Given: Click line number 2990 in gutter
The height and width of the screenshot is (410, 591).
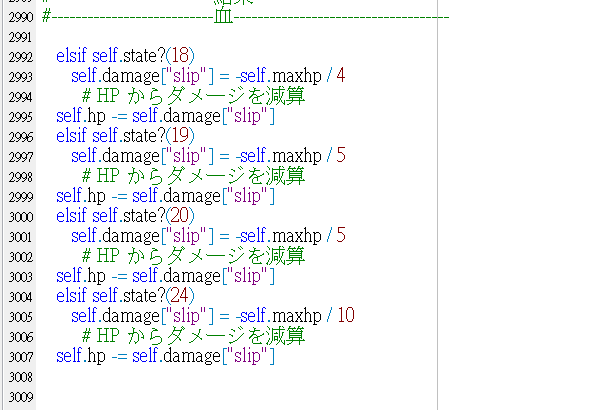Looking at the screenshot, I should tap(21, 17).
